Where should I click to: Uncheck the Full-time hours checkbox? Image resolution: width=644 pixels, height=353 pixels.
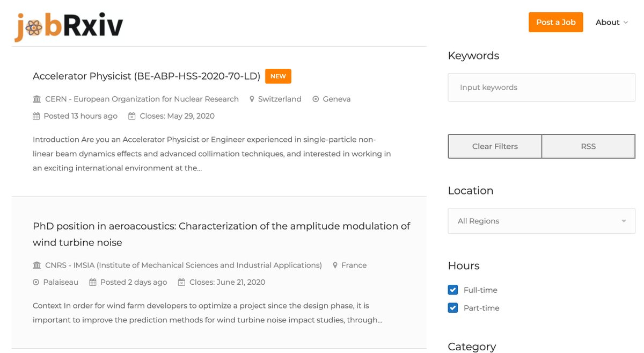[453, 290]
